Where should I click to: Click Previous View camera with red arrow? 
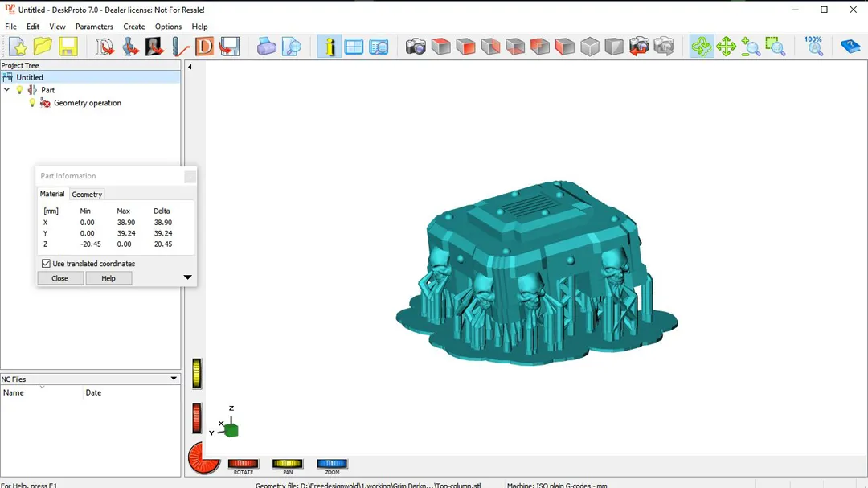click(x=639, y=47)
